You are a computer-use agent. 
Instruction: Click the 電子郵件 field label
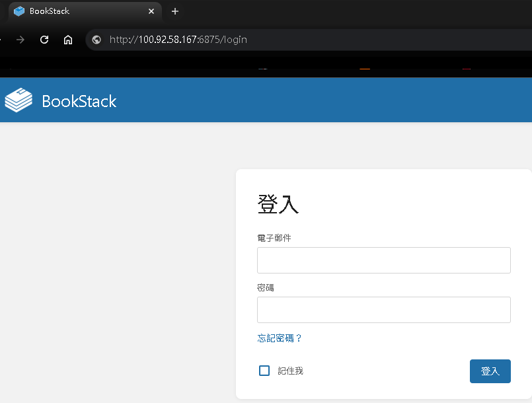click(274, 238)
